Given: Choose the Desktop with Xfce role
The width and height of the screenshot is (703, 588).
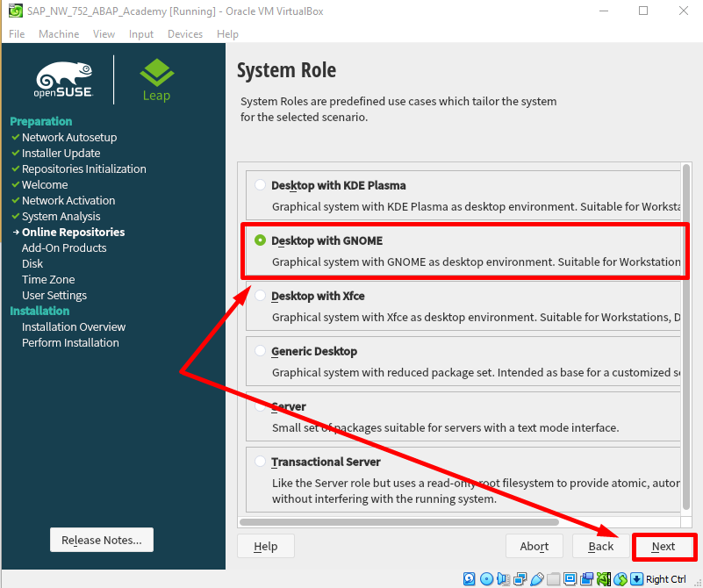Looking at the screenshot, I should point(260,296).
